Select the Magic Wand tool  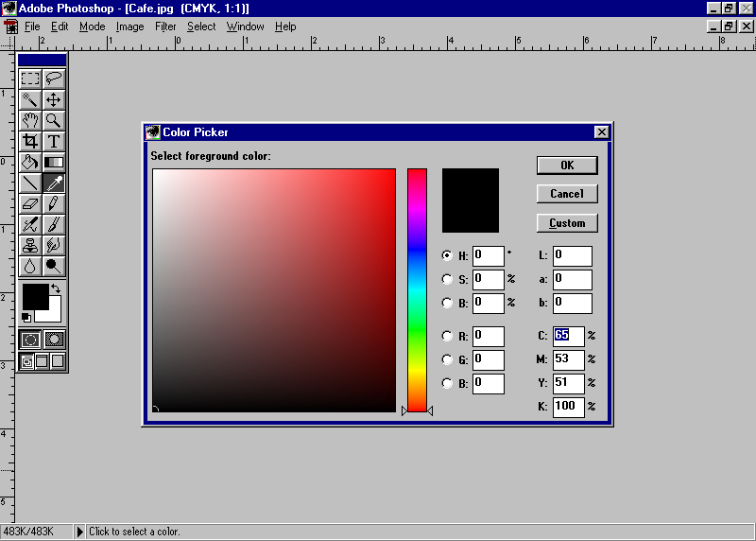[x=30, y=100]
